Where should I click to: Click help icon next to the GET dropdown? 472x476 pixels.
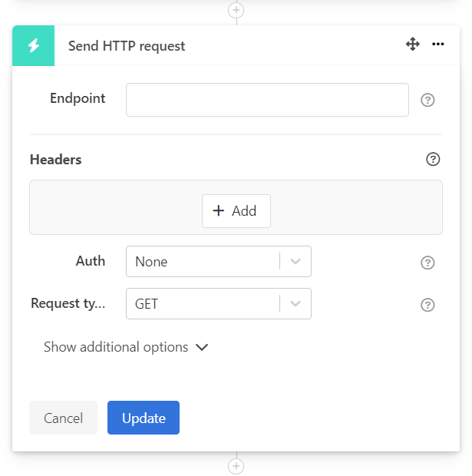tap(428, 305)
